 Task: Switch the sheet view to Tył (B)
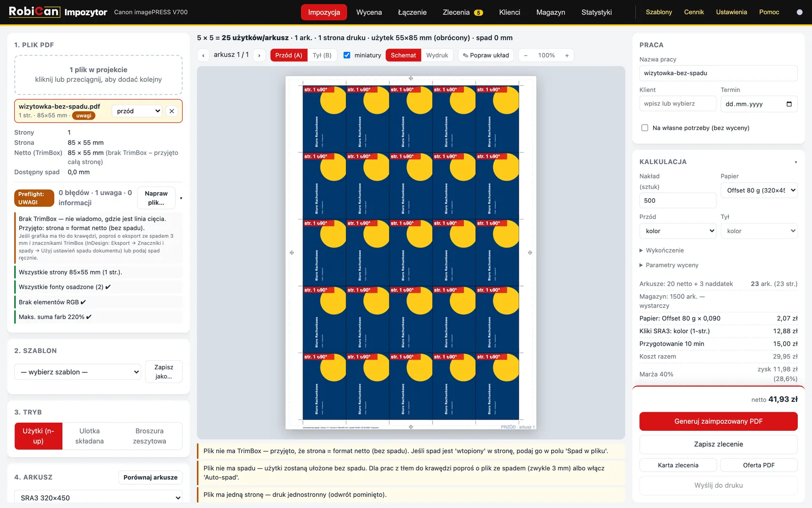322,55
